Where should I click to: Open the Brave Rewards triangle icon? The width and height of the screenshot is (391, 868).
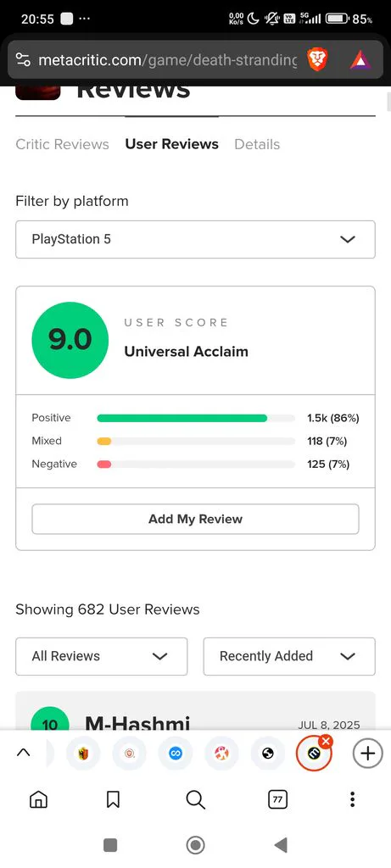360,60
